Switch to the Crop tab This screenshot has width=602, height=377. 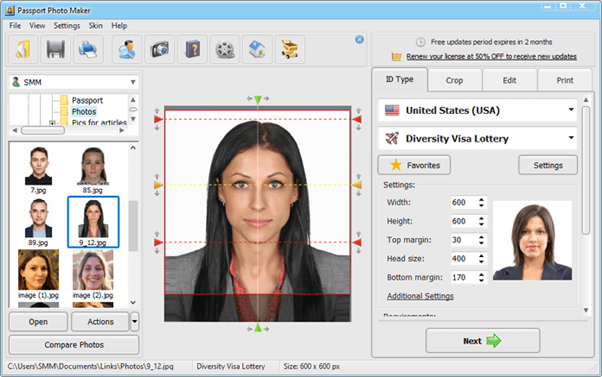pyautogui.click(x=454, y=80)
